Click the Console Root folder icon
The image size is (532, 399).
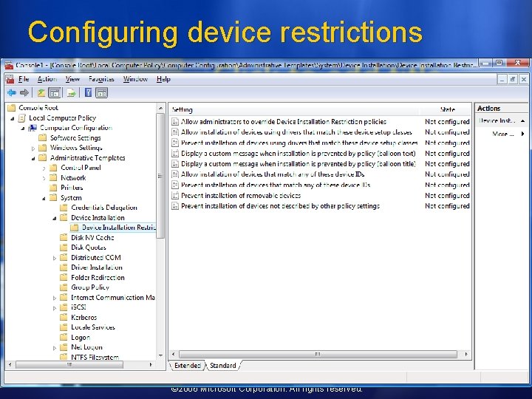click(x=12, y=108)
